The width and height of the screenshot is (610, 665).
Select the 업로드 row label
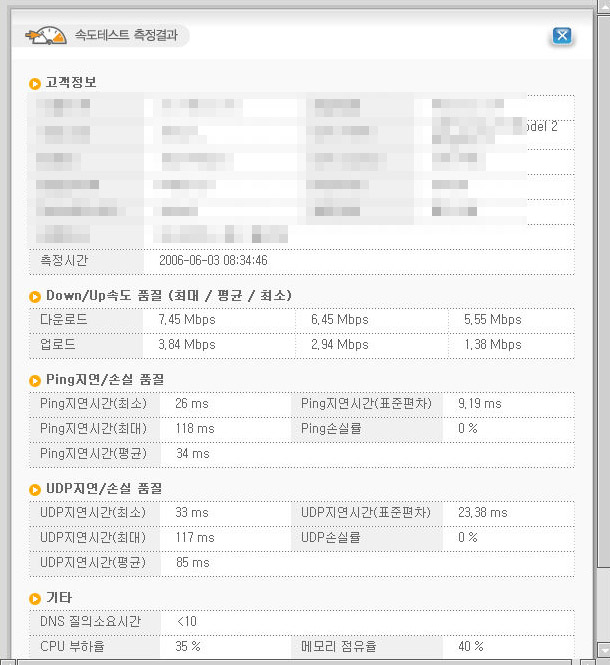[x=58, y=344]
